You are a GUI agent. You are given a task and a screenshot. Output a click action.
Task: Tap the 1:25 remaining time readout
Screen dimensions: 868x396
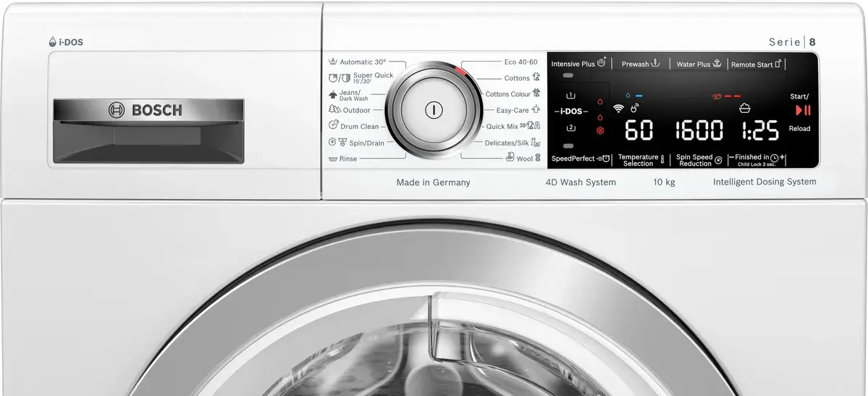coord(761,131)
